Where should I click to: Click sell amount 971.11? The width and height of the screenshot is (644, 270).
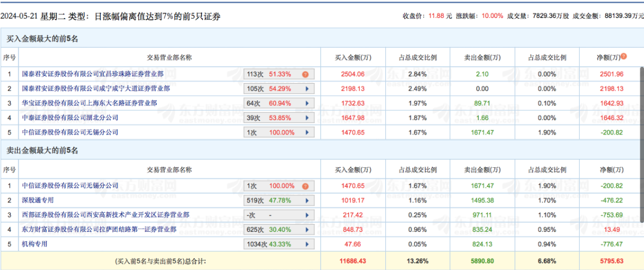[x=482, y=215]
